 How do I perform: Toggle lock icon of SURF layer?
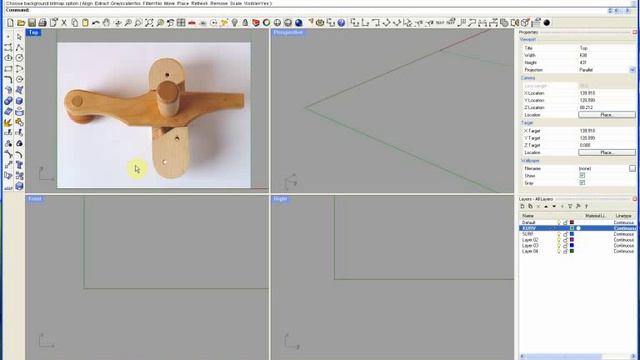[x=565, y=234]
